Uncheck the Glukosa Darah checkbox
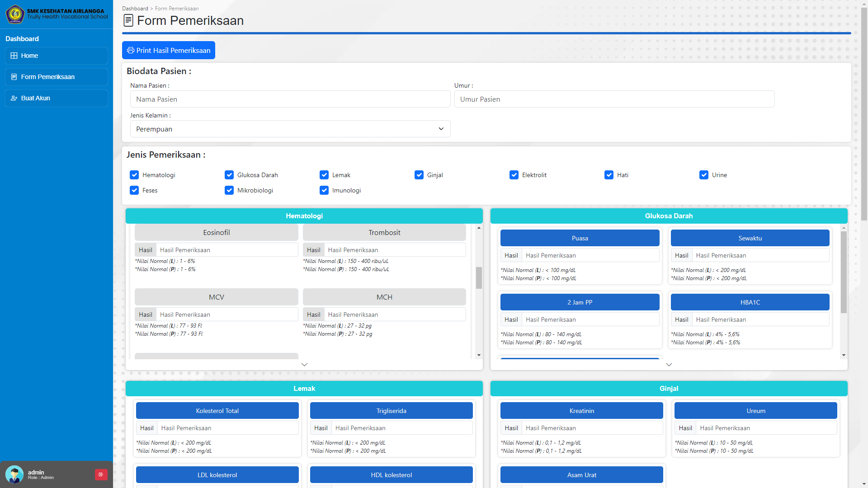 (229, 175)
